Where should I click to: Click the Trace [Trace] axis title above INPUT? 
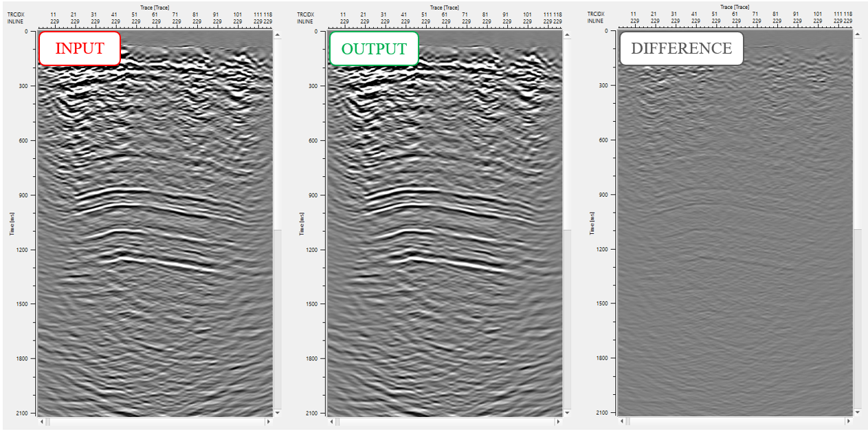point(154,8)
